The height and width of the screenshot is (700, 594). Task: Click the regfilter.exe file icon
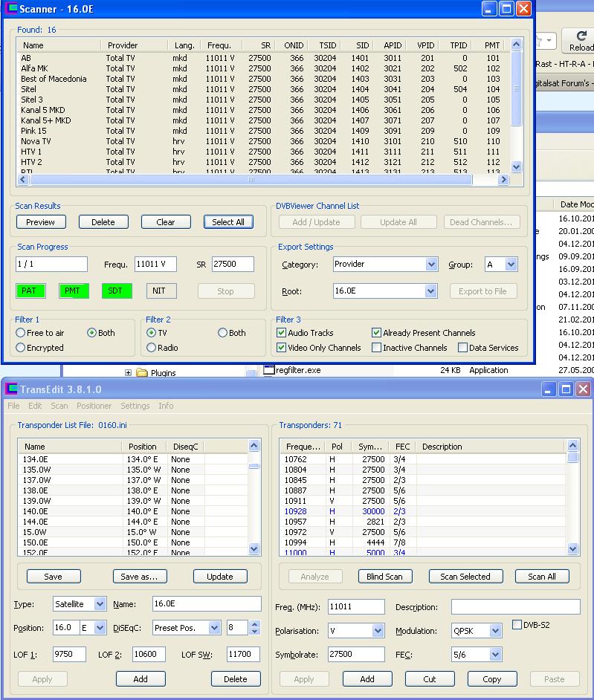point(271,370)
